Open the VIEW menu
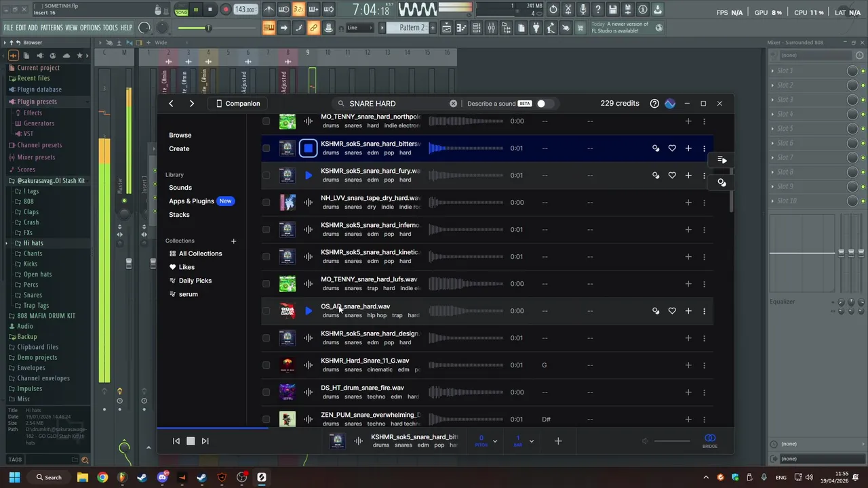 [x=71, y=28]
